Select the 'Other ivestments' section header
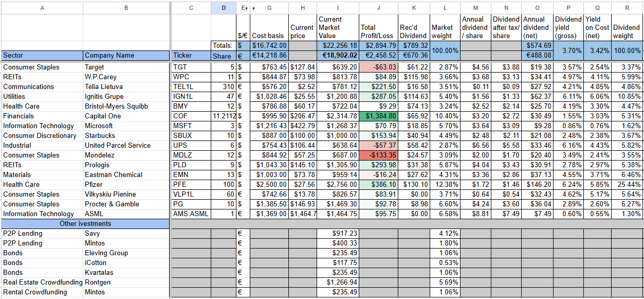644x299 pixels. 85,224
